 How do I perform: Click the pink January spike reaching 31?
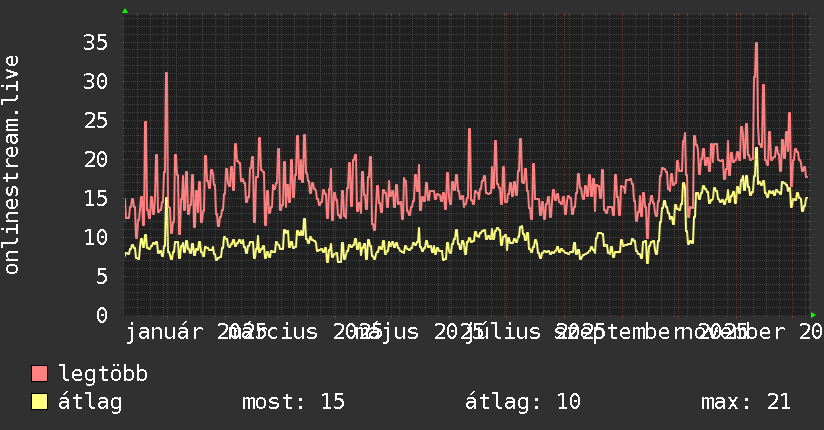tap(167, 75)
